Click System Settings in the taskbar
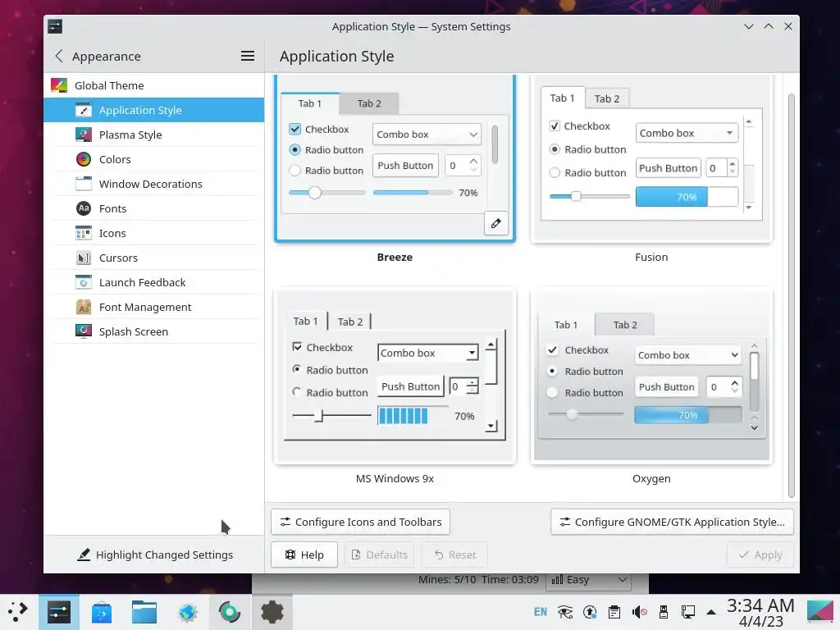Screen dimensions: 840x630 tap(59, 612)
